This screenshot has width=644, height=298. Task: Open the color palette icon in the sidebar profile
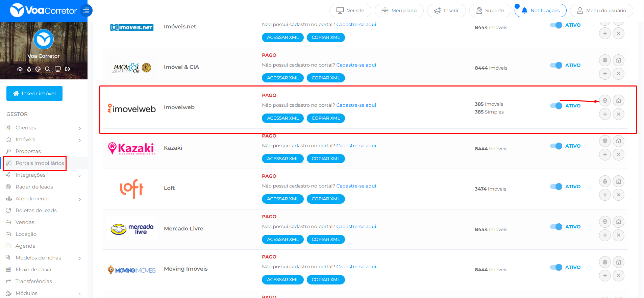pos(38,69)
